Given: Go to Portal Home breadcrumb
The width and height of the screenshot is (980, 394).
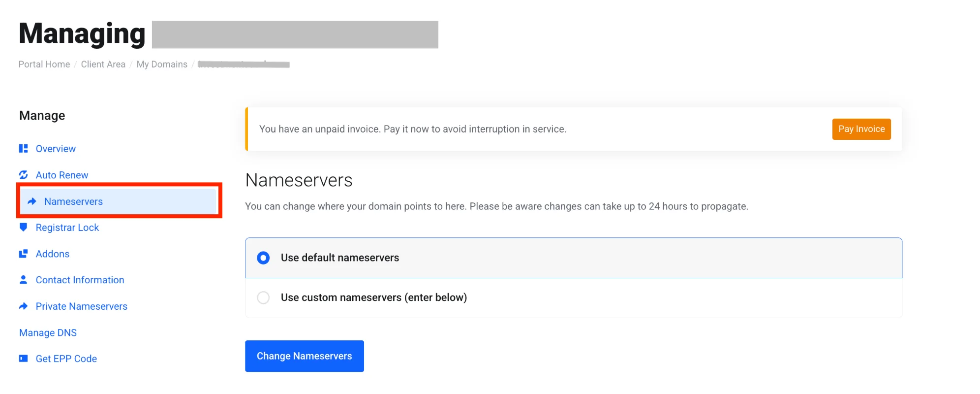Looking at the screenshot, I should click(x=44, y=64).
